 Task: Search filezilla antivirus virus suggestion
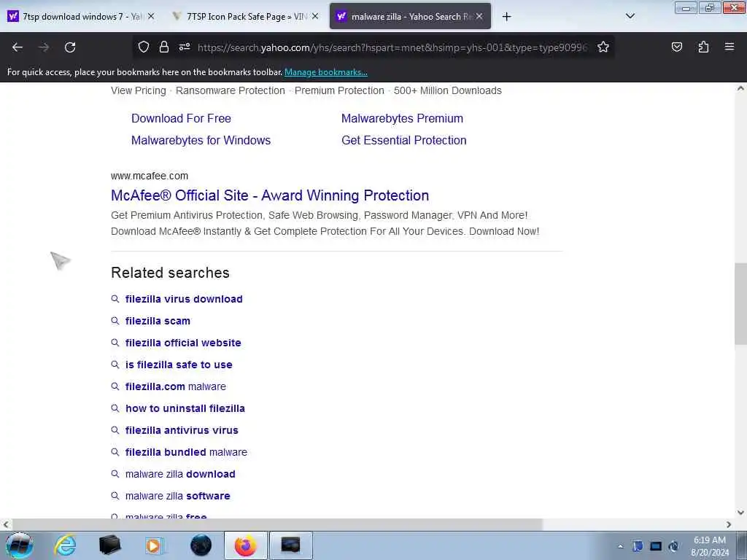[x=182, y=430]
